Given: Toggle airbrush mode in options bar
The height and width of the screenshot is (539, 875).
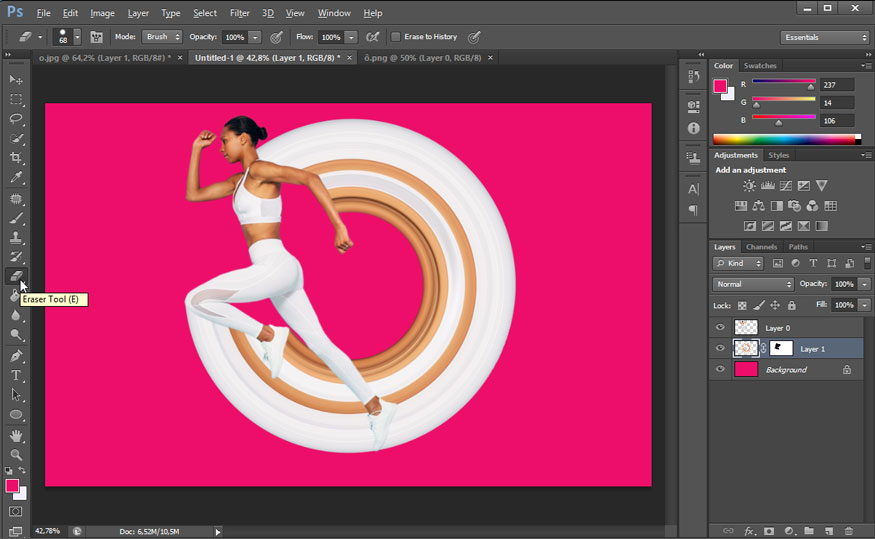Looking at the screenshot, I should [x=372, y=37].
